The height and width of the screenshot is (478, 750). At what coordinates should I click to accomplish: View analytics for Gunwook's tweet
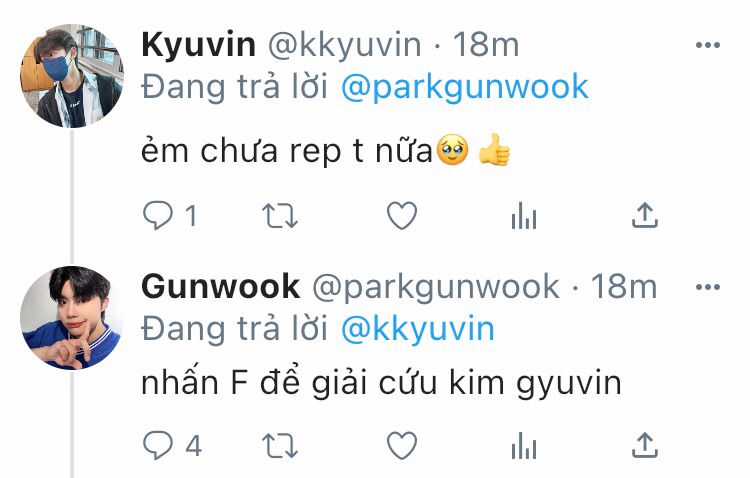(x=524, y=445)
